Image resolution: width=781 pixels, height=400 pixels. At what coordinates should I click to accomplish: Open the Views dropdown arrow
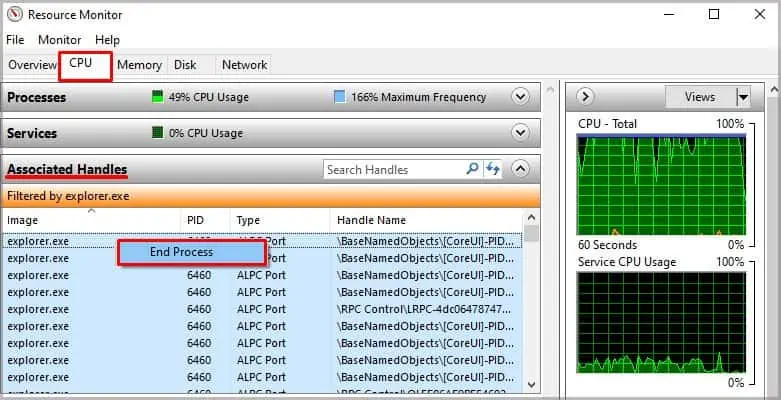tap(743, 97)
